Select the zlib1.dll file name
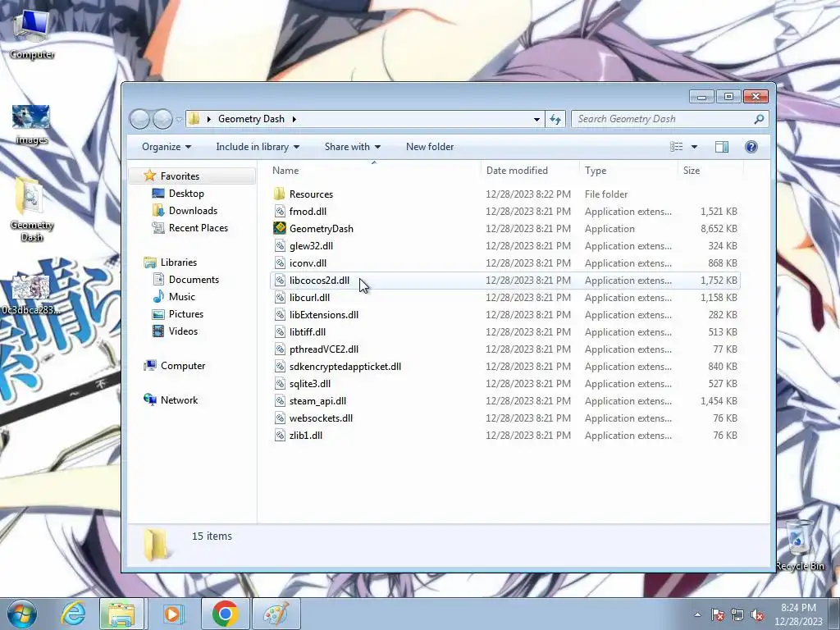 306,435
